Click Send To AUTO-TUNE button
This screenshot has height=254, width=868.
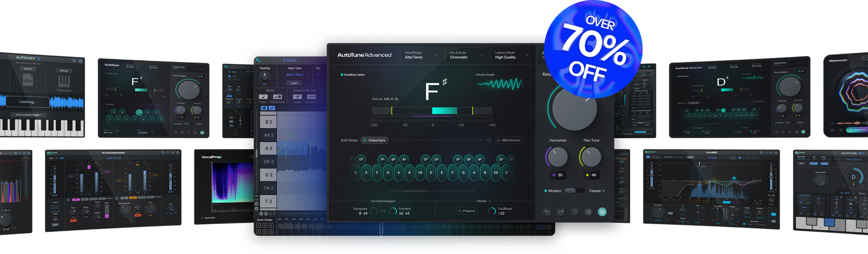(x=28, y=115)
